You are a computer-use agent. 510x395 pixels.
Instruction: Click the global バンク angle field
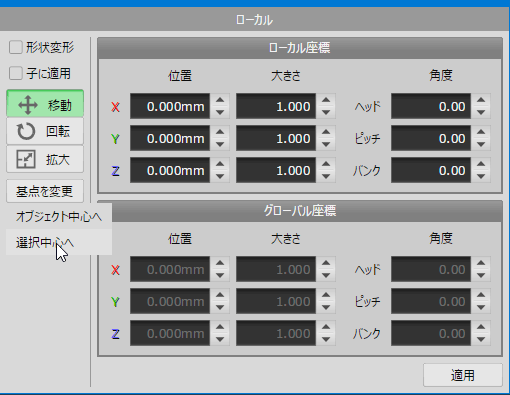[431, 333]
